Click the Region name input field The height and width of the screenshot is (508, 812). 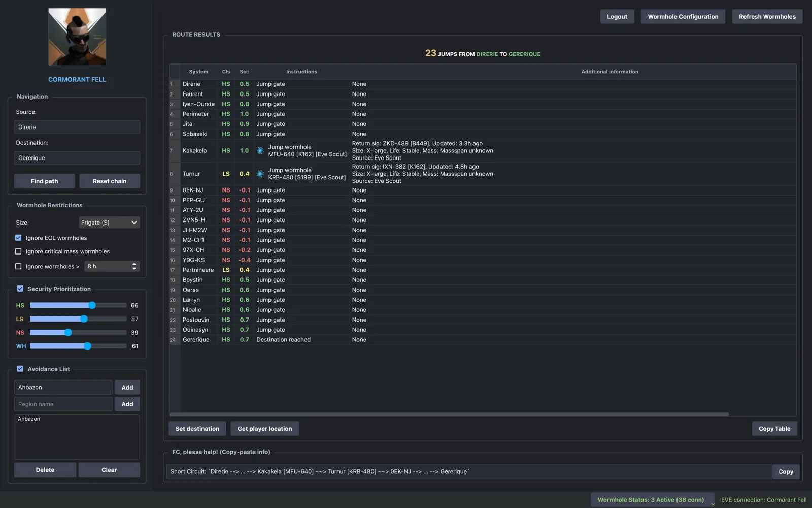[x=63, y=404]
